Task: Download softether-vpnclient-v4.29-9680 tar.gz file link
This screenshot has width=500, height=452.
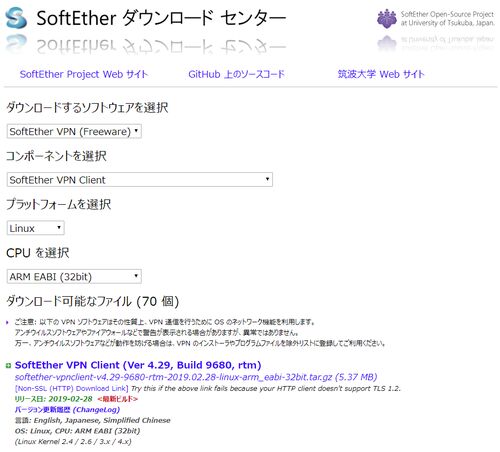Action: pos(196,377)
